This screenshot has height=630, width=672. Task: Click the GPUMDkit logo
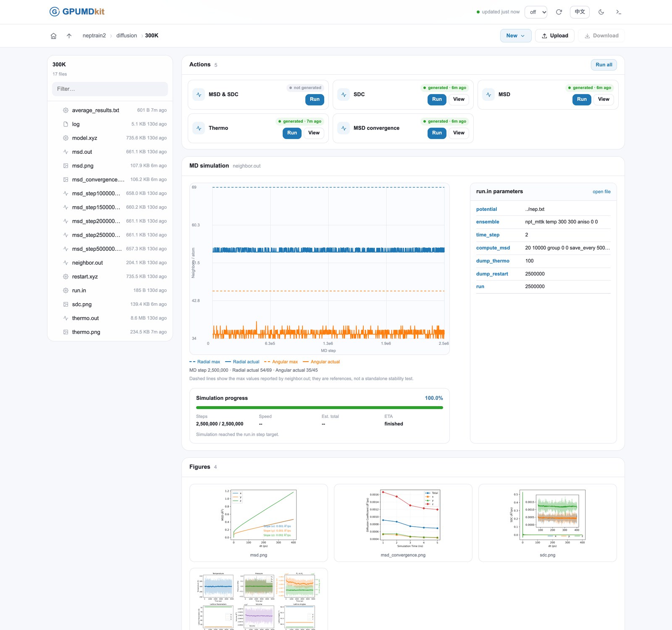[x=77, y=12]
